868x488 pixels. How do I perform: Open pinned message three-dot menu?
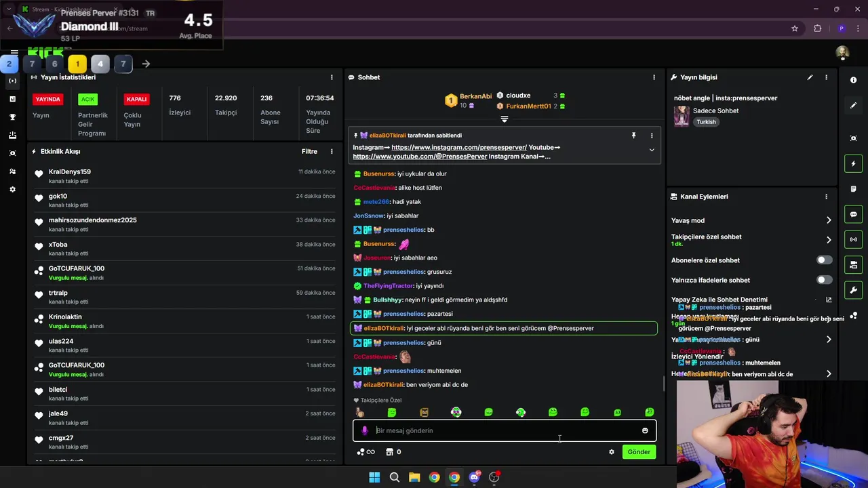[652, 136]
